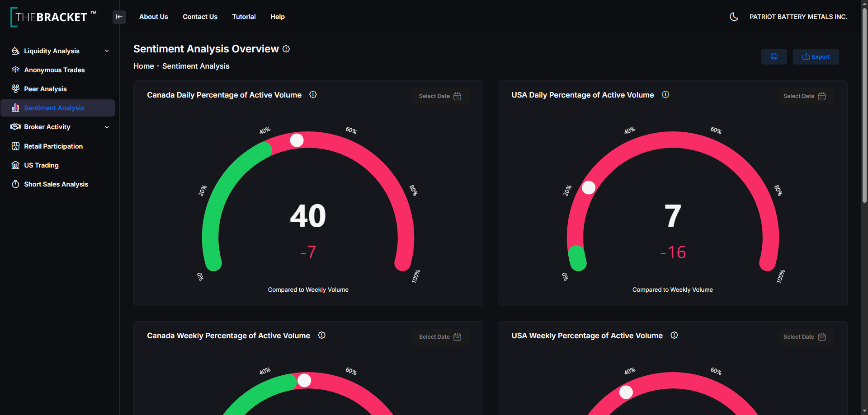
Task: Click info icon for USA Daily Percentage
Action: click(x=665, y=94)
